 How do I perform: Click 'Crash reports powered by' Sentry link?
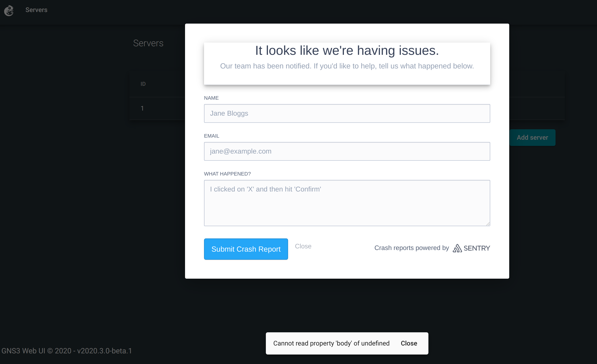coord(412,248)
